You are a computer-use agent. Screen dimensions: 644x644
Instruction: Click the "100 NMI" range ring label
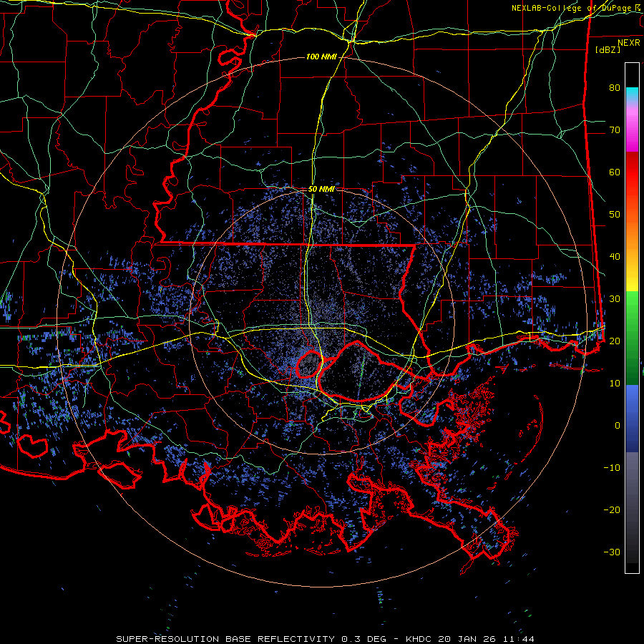(321, 57)
